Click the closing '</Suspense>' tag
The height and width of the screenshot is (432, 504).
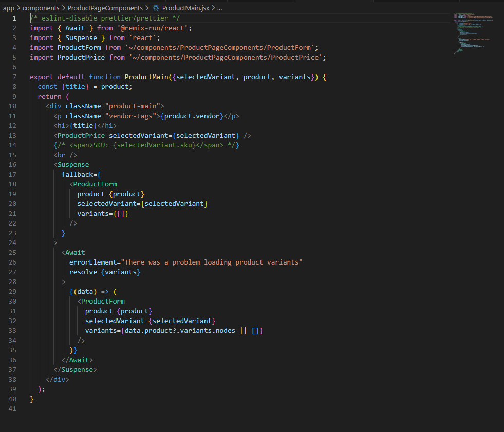[x=75, y=370]
